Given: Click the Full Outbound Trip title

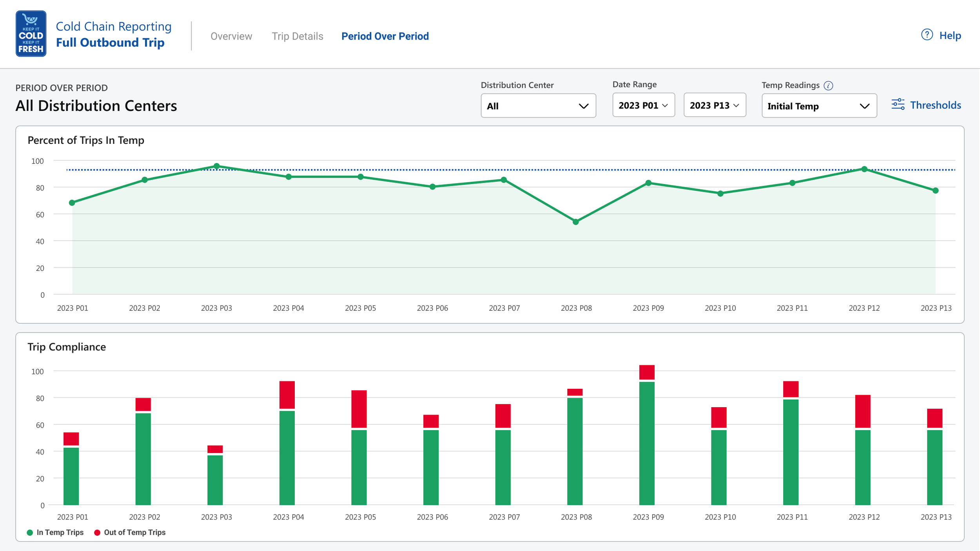Looking at the screenshot, I should (110, 42).
